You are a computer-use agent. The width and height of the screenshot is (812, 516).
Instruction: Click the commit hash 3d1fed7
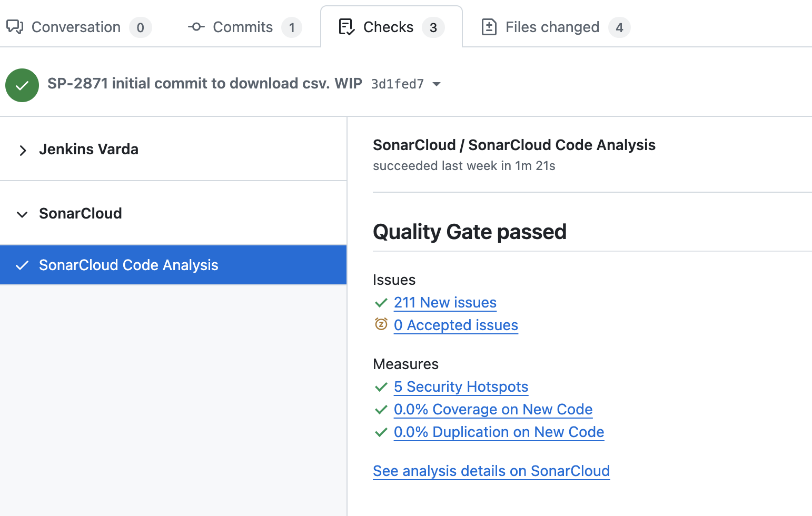tap(398, 84)
